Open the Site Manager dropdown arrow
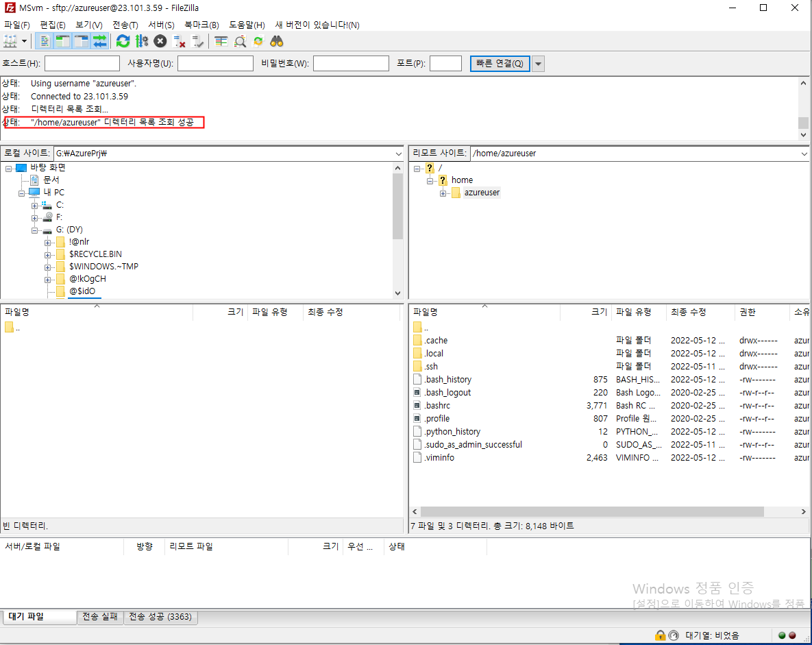812x645 pixels. click(x=25, y=41)
